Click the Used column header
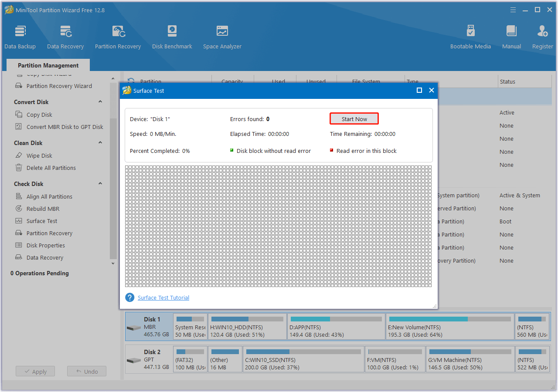This screenshot has width=558, height=392. pyautogui.click(x=279, y=81)
